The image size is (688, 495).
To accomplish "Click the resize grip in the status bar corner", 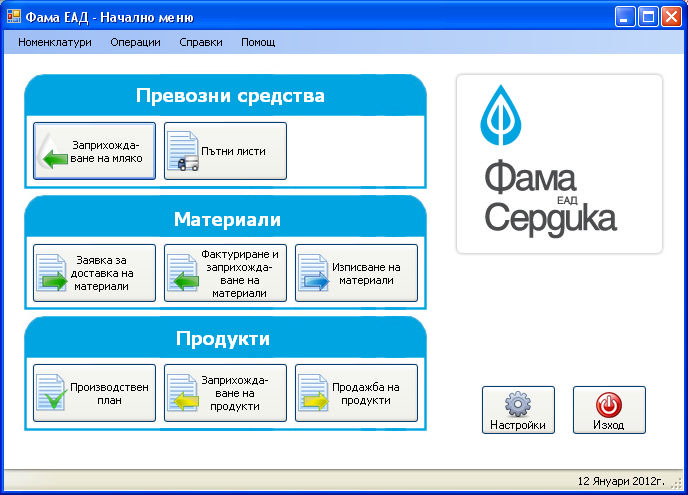I will [677, 484].
